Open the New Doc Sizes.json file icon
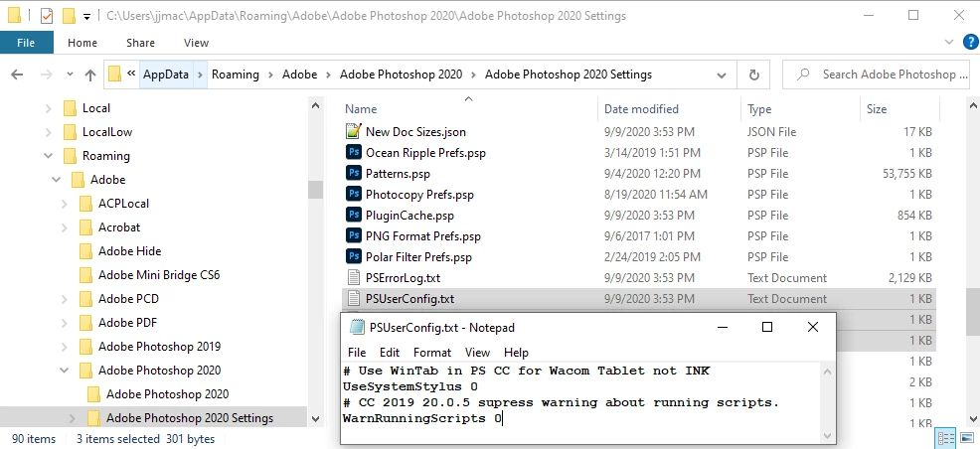 354,132
